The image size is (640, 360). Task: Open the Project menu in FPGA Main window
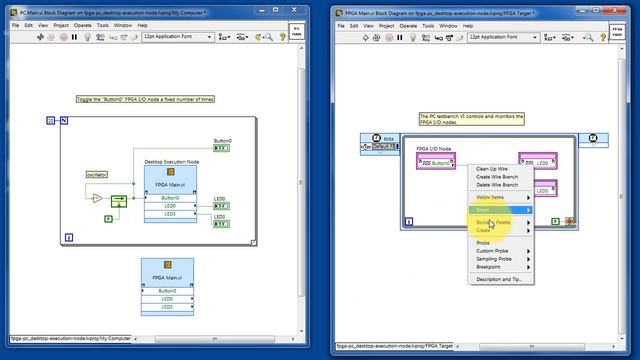coord(386,26)
